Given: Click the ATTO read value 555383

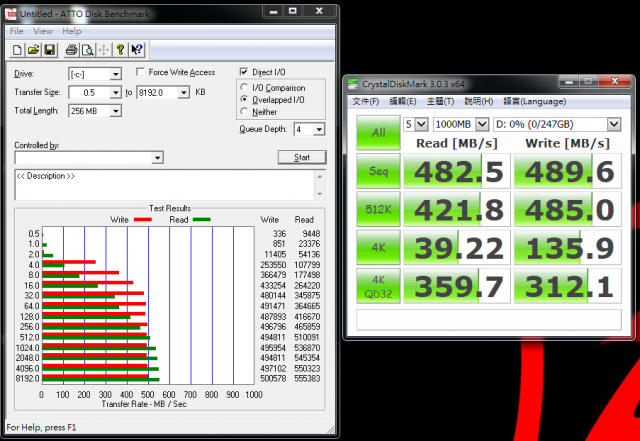Looking at the screenshot, I should coord(307,379).
